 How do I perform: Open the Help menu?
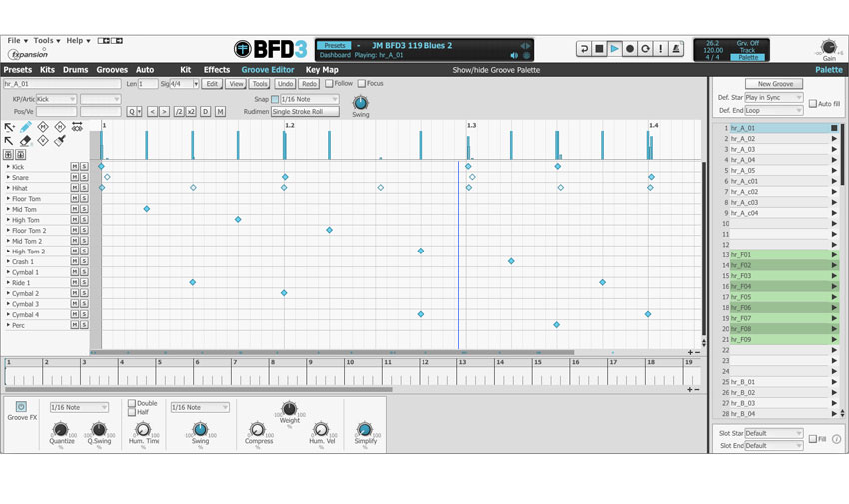pyautogui.click(x=78, y=41)
